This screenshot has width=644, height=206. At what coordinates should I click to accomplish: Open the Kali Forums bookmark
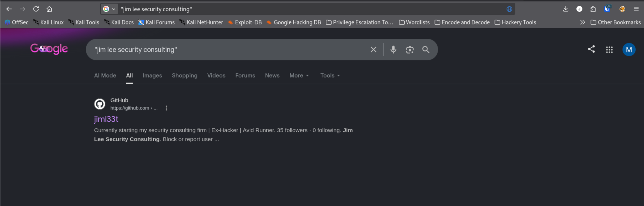point(156,22)
